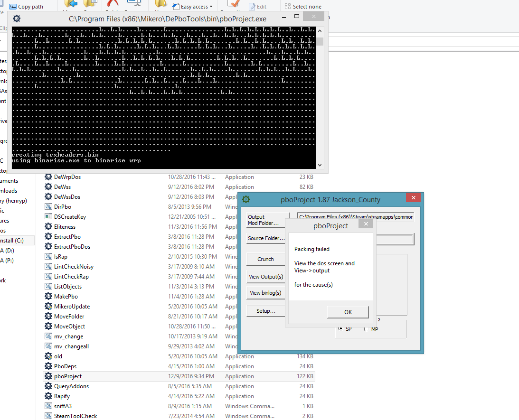Close the Packing failed message dialog

[x=366, y=224]
